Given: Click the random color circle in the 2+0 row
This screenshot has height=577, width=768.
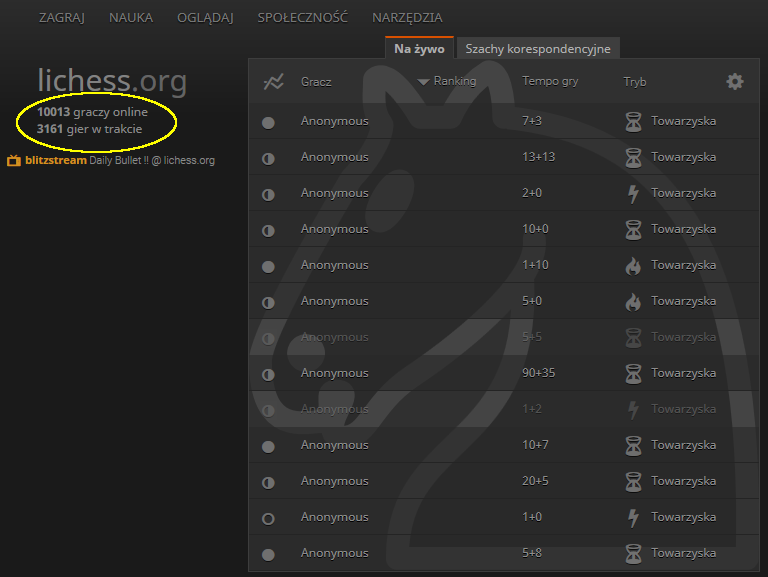Looking at the screenshot, I should pyautogui.click(x=268, y=194).
